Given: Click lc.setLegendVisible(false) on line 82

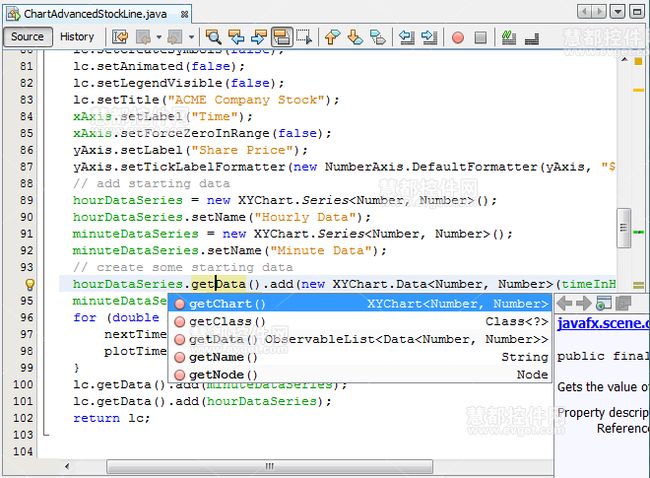Looking at the screenshot, I should [x=178, y=83].
